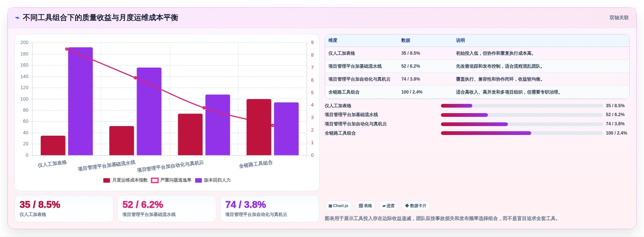Click escape-rate line point above 仅人工加表格
This screenshot has height=237, width=644.
pyautogui.click(x=67, y=49)
